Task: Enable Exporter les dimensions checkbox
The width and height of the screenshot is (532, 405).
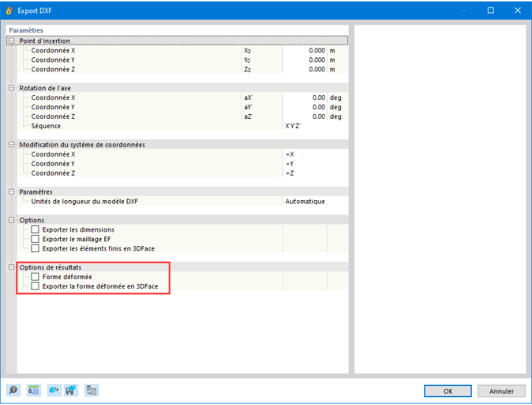Action: [x=35, y=229]
